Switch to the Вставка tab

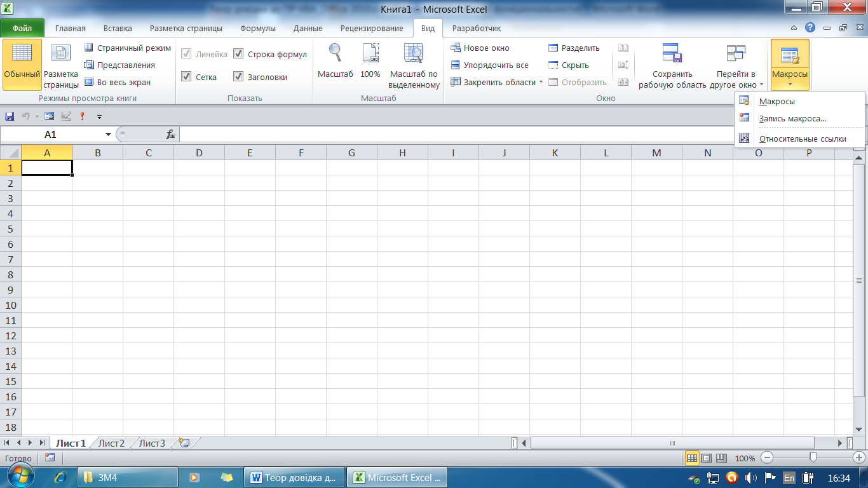[118, 28]
